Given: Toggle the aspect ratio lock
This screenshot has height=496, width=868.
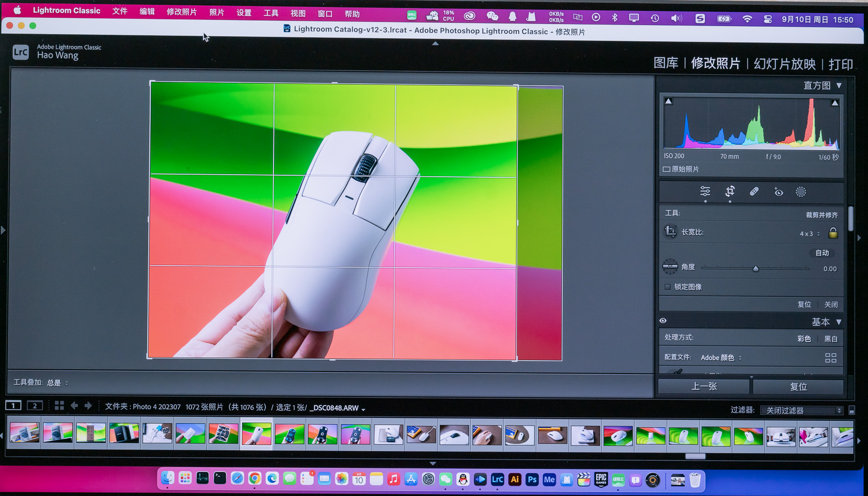Looking at the screenshot, I should point(833,233).
